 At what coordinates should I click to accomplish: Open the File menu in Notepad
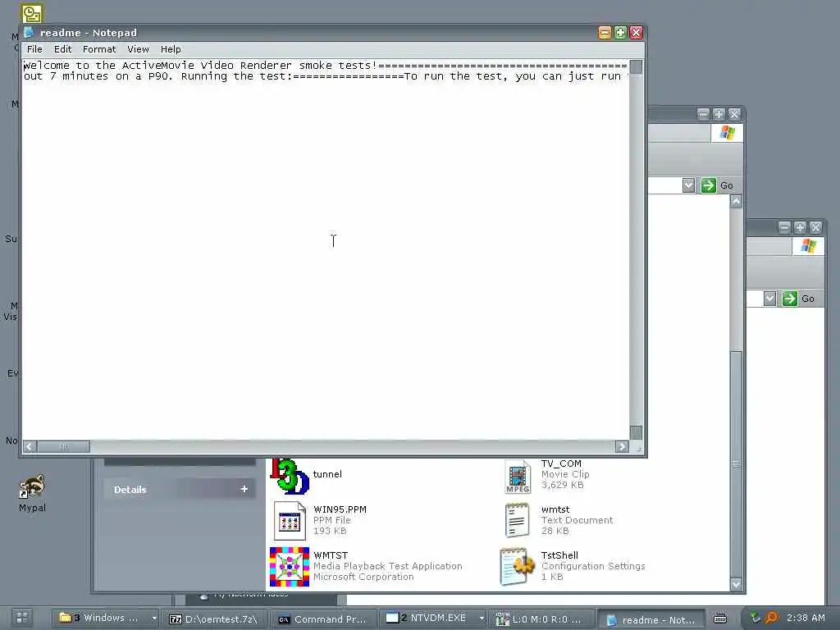click(x=34, y=49)
